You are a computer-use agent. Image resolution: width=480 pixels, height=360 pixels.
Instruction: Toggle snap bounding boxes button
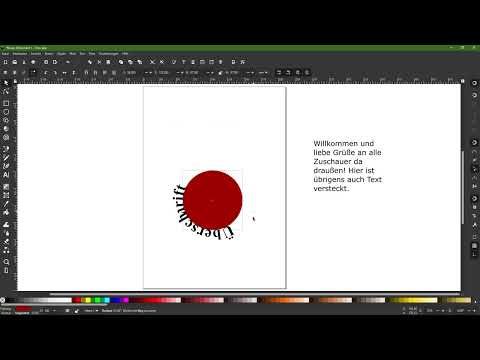(474, 95)
